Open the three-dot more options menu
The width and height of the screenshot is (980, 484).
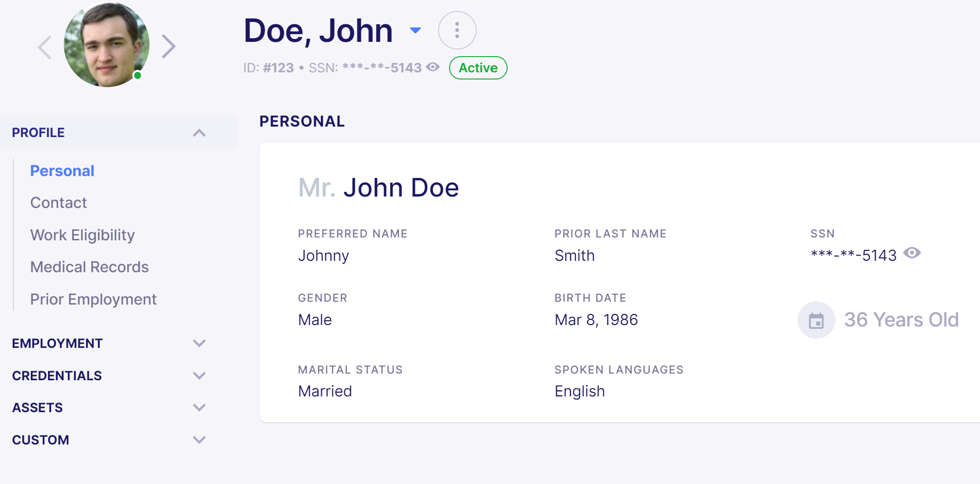457,30
